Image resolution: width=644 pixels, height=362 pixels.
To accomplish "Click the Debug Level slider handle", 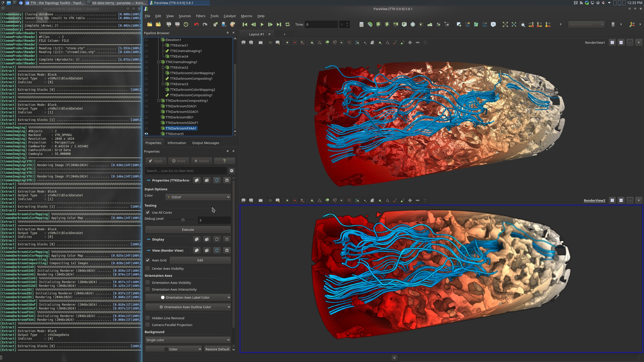I will (x=183, y=220).
